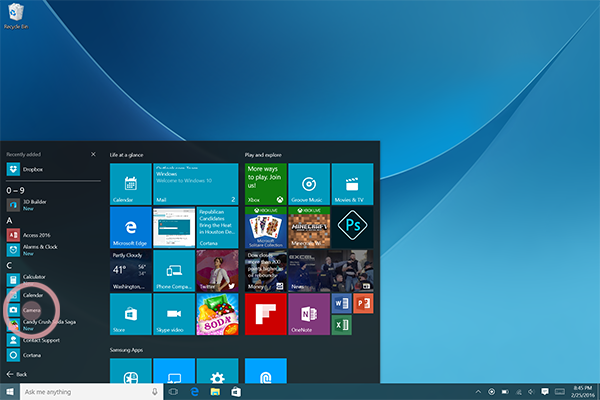Activate the Cortana microphone
Image resolution: width=600 pixels, height=400 pixels.
click(x=155, y=392)
